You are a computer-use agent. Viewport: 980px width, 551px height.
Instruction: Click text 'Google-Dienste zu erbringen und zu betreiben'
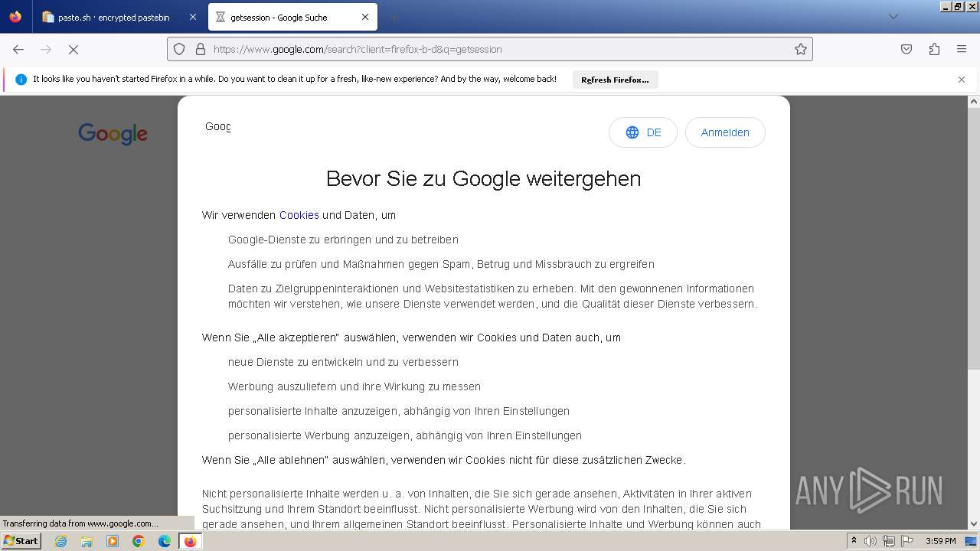pos(343,240)
